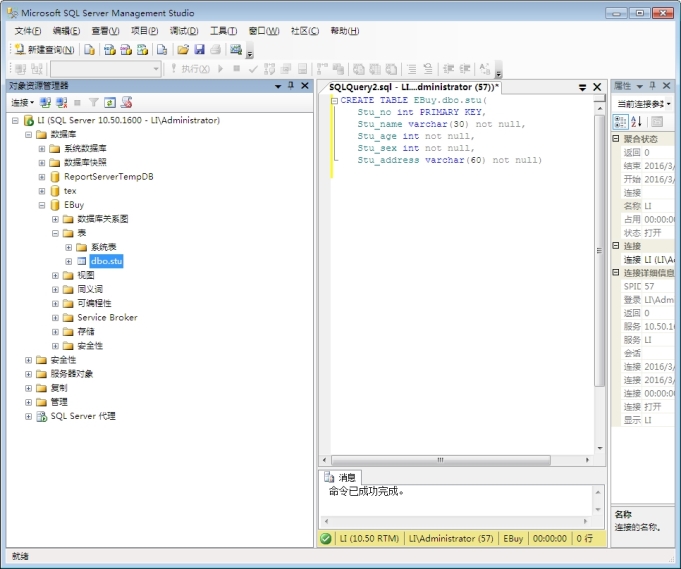Click the Database Engine Query icon beside New Query

[x=90, y=49]
